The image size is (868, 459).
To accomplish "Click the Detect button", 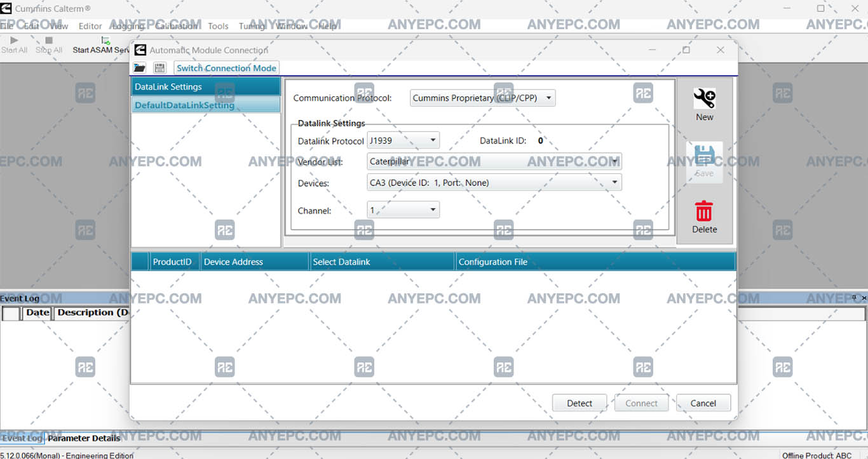I will (580, 403).
